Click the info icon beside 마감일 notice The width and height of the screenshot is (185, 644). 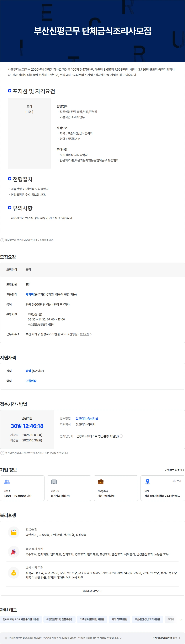pyautogui.click(x=2, y=453)
